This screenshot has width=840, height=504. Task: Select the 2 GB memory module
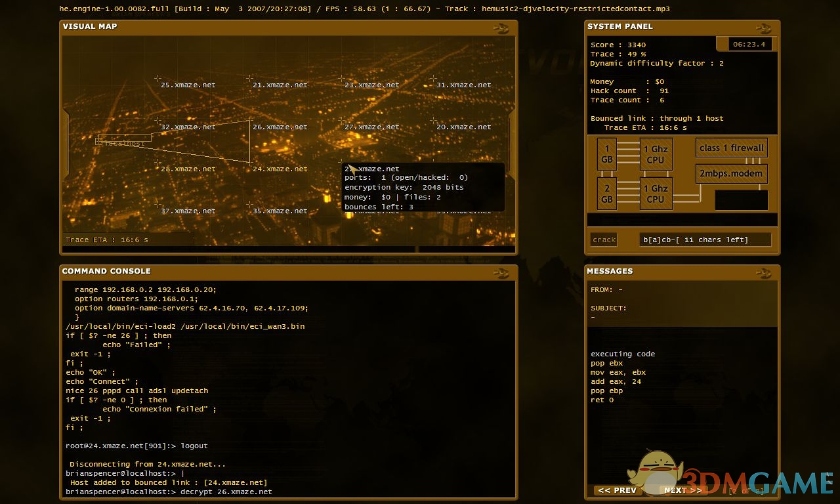point(607,194)
